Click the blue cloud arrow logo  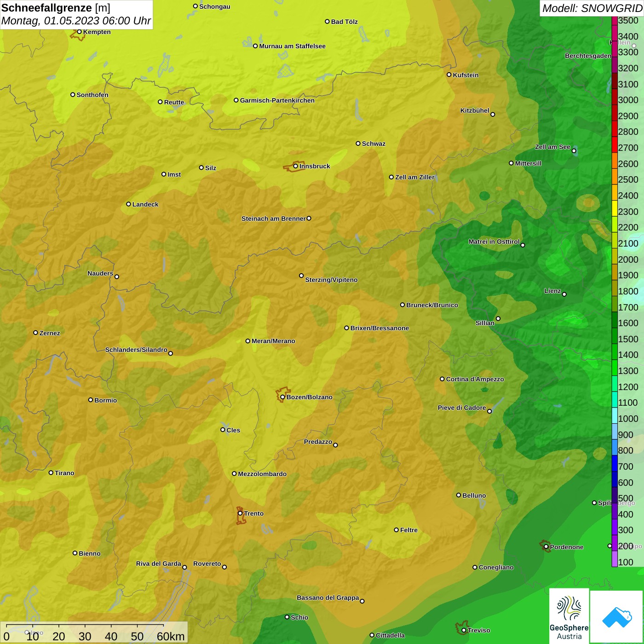617,617
